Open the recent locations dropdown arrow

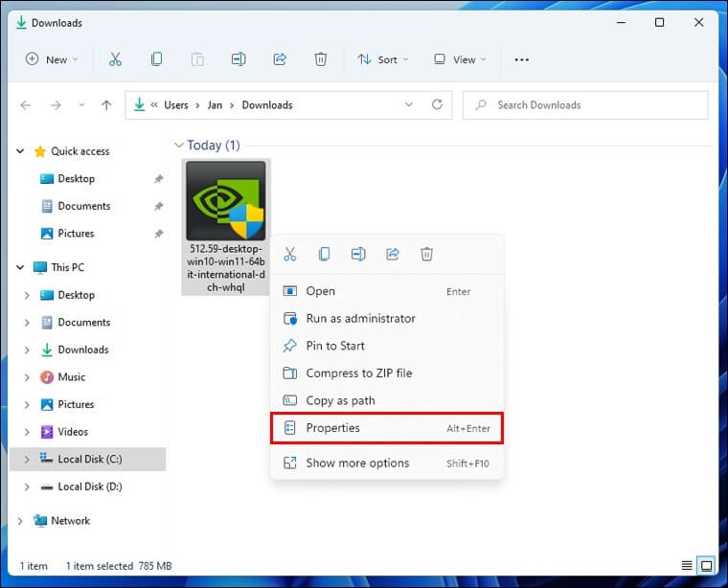[81, 105]
